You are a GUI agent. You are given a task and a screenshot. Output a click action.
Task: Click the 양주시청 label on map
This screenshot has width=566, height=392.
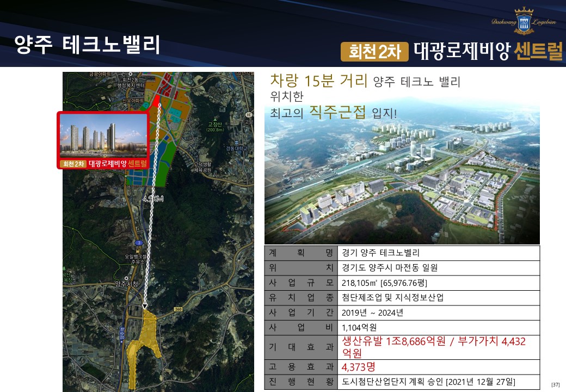(x=126, y=284)
